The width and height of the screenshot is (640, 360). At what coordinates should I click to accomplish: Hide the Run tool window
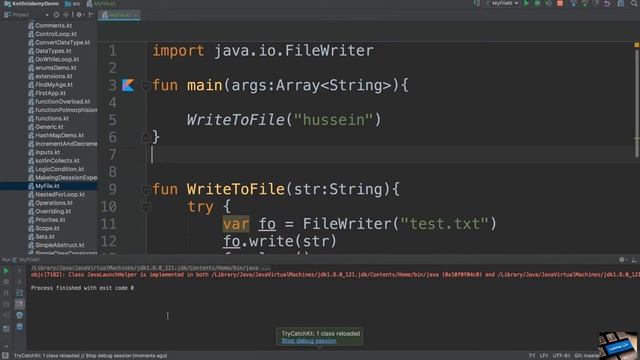(634, 260)
